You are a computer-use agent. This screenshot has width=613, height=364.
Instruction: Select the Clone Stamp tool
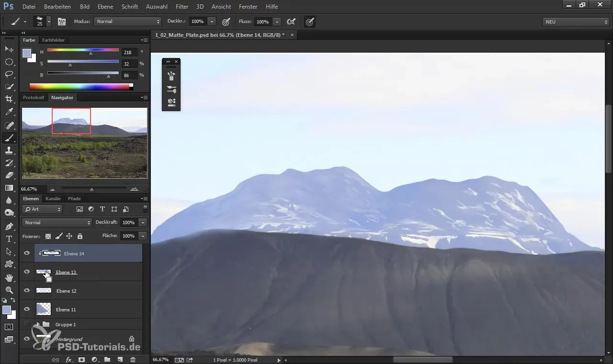[x=9, y=150]
